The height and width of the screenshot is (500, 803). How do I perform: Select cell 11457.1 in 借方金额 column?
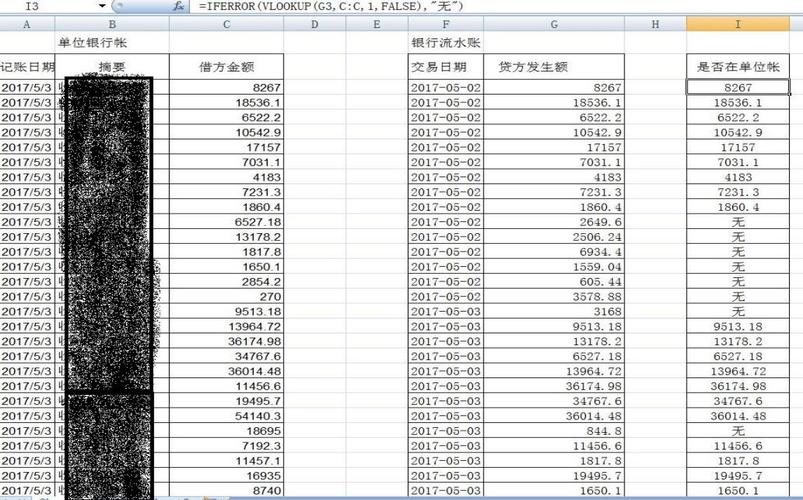pos(226,460)
